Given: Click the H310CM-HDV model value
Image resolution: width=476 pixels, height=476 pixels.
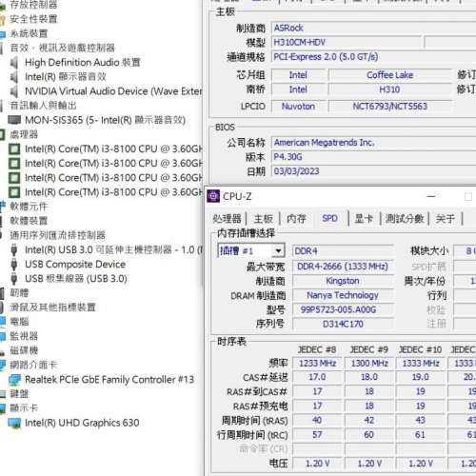Looking at the screenshot, I should (347, 43).
